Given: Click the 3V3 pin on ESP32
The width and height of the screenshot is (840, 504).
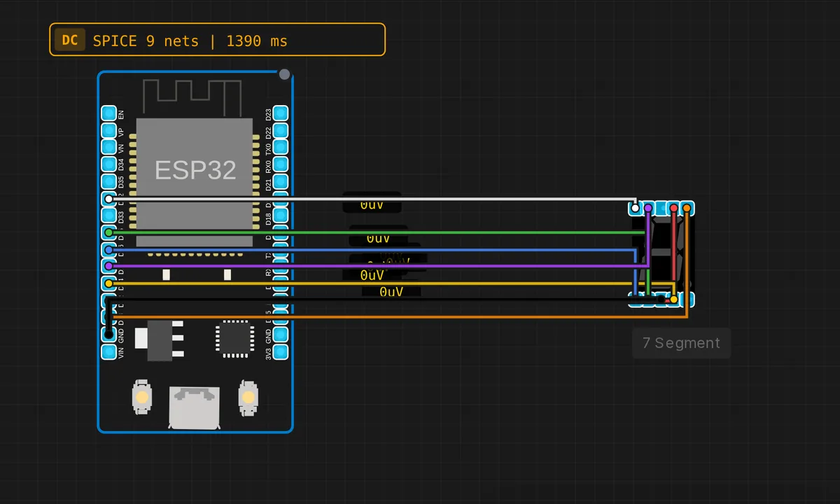Looking at the screenshot, I should pyautogui.click(x=280, y=351).
